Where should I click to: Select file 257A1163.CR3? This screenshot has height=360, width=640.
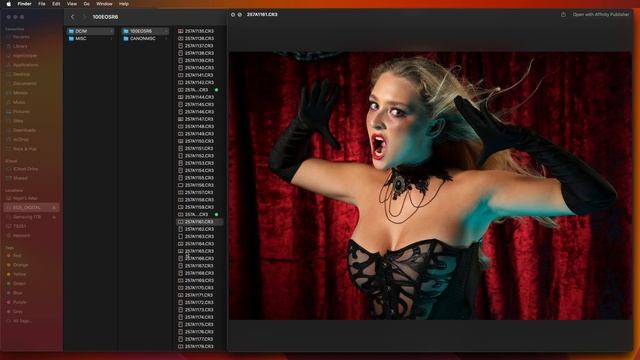200,237
